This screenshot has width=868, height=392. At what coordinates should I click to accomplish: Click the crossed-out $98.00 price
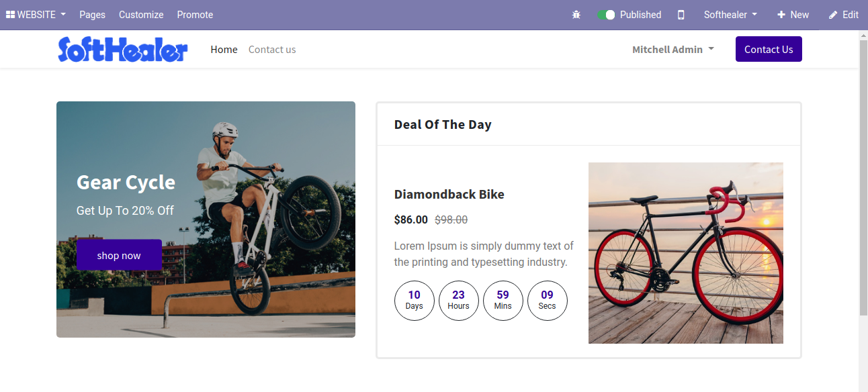(x=451, y=219)
